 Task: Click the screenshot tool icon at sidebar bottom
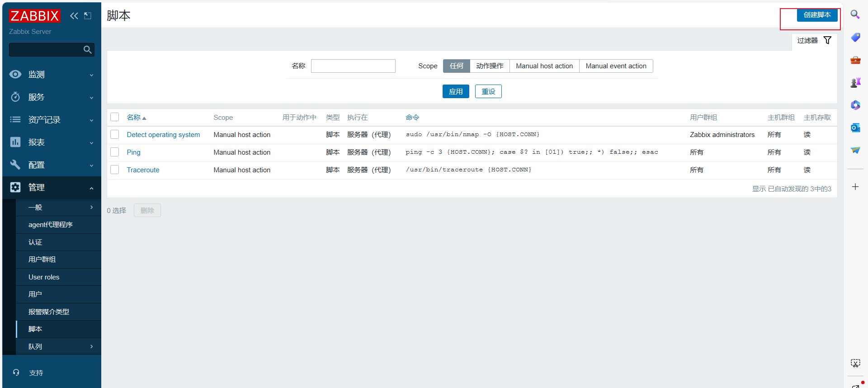point(855,363)
